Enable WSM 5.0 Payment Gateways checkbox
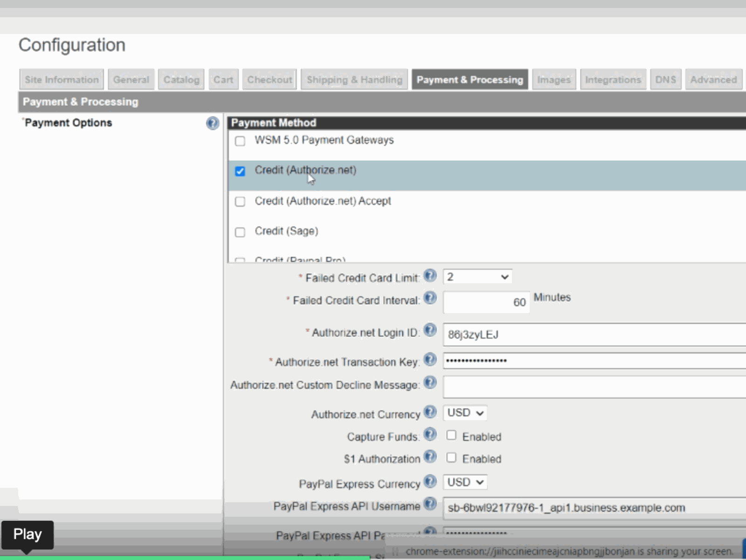 (240, 141)
